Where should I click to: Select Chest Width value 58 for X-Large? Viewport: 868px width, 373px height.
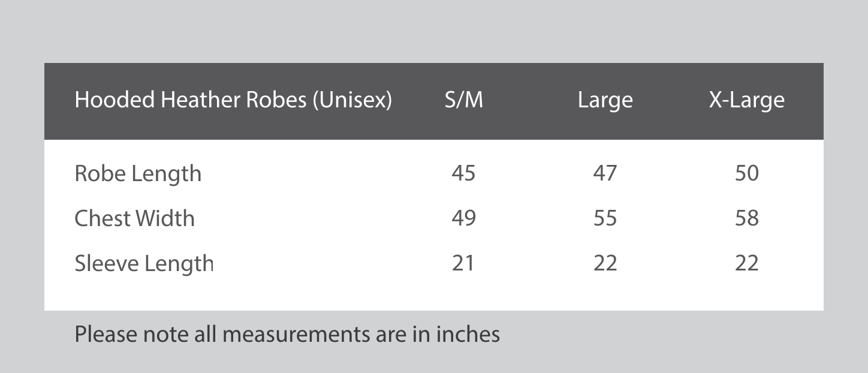[x=747, y=218]
